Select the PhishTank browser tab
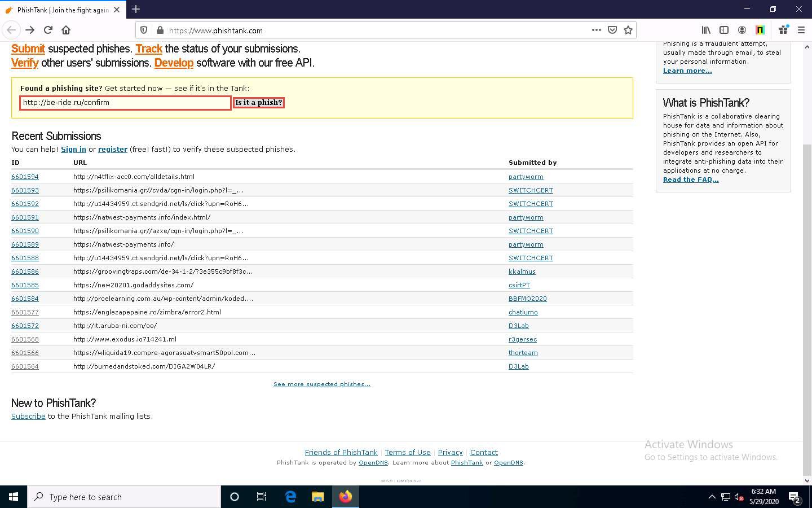The height and width of the screenshot is (508, 812). click(63, 10)
